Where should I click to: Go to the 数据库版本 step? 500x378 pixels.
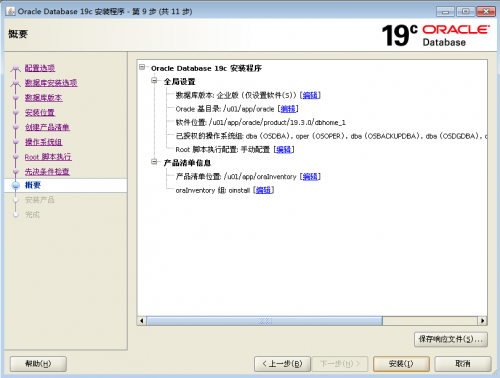point(44,98)
